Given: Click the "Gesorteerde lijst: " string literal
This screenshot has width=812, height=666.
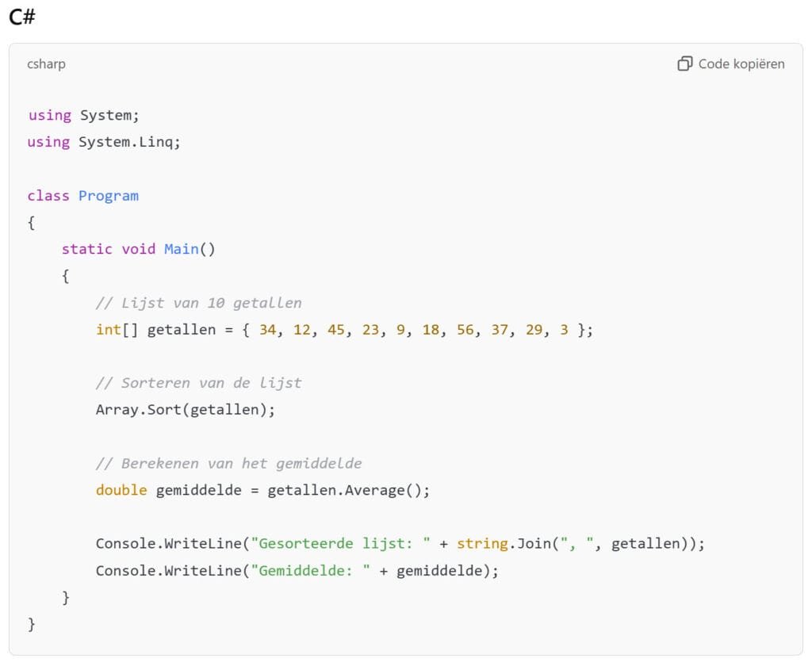Looking at the screenshot, I should click(340, 544).
